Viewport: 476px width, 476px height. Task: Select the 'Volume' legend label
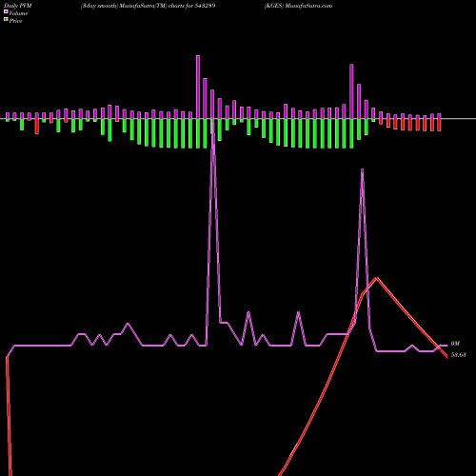coord(18,13)
